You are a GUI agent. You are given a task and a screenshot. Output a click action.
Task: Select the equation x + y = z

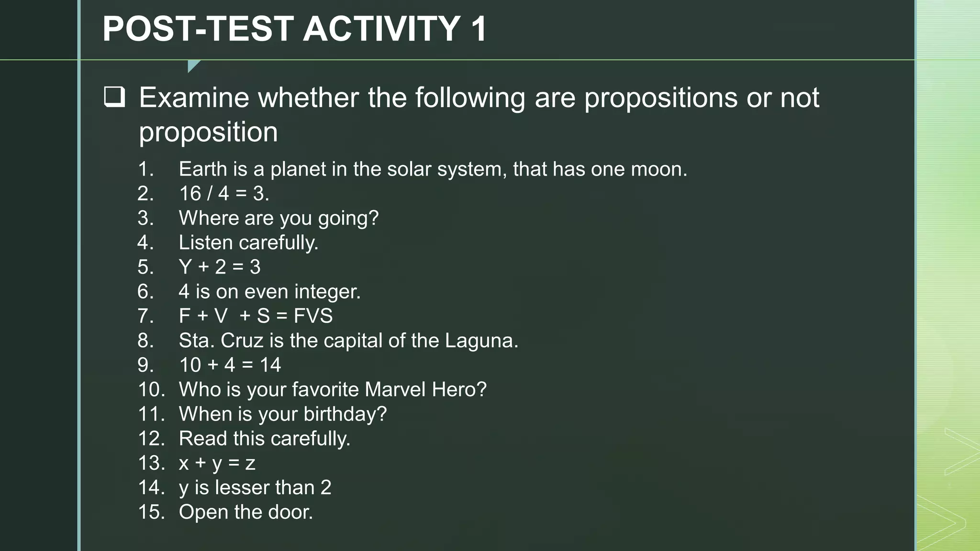coord(217,463)
